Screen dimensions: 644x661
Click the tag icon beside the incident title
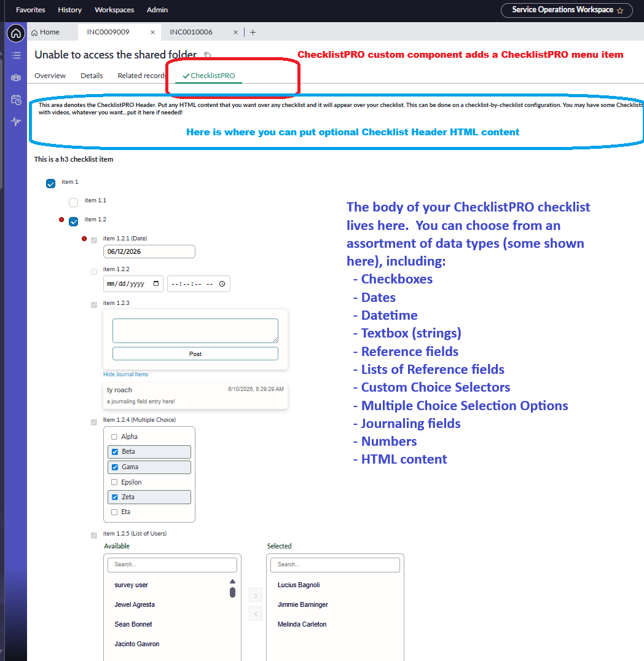pos(207,55)
